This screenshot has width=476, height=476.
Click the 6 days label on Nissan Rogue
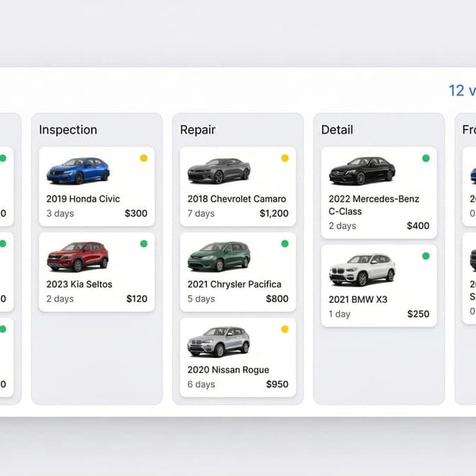pyautogui.click(x=201, y=384)
